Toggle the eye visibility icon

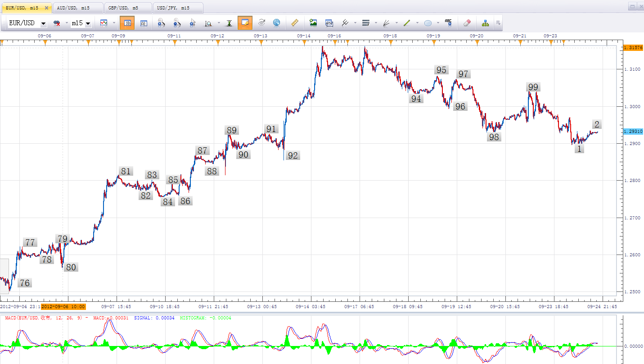click(262, 23)
